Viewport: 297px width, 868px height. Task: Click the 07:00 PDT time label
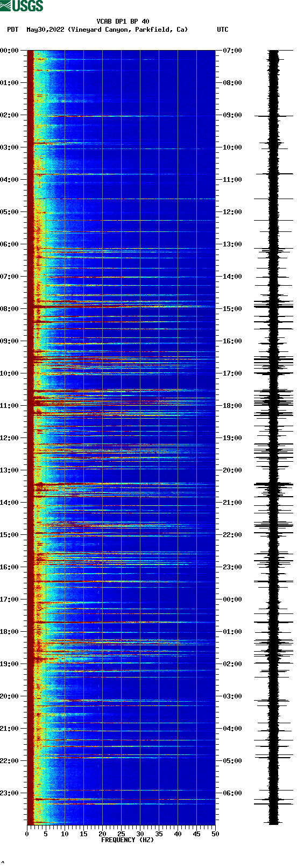click(9, 277)
